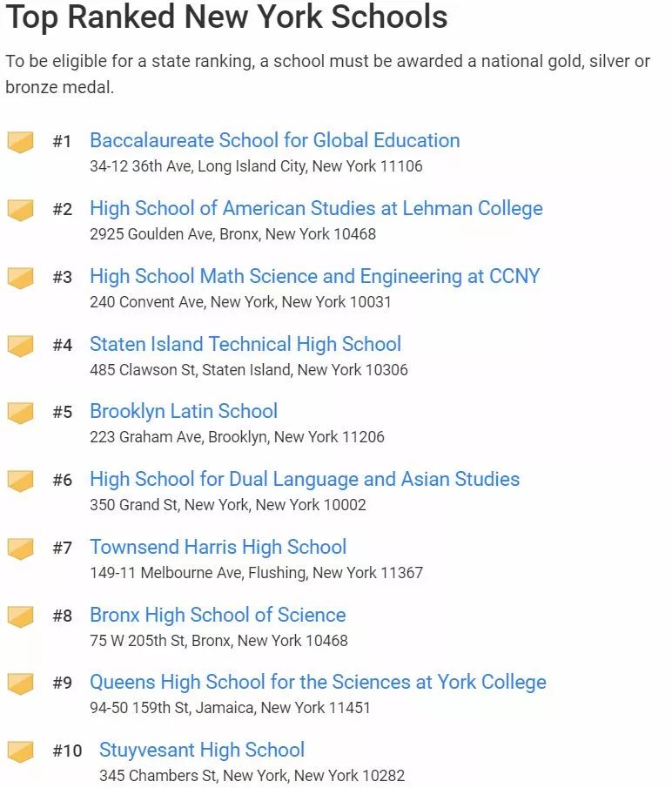Click the gold medal icon beside #5
Image resolution: width=672 pixels, height=788 pixels.
click(x=21, y=413)
